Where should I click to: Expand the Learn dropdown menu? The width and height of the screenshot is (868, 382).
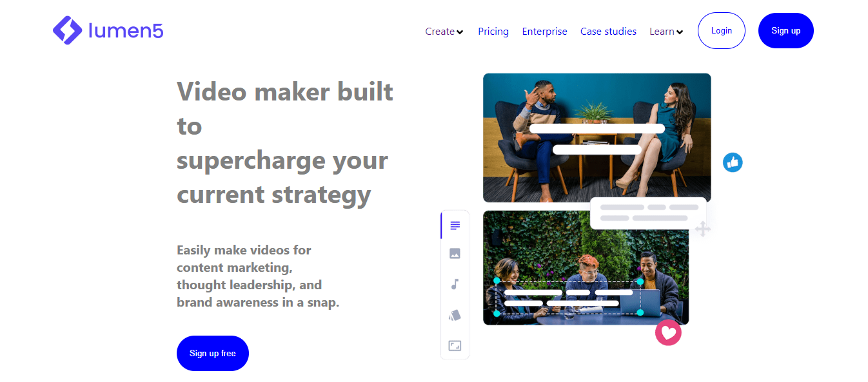666,32
